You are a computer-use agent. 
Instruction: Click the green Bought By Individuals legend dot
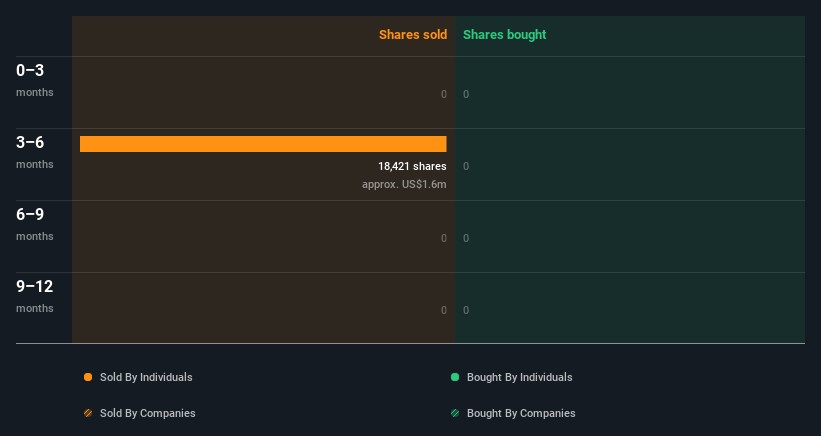[455, 377]
